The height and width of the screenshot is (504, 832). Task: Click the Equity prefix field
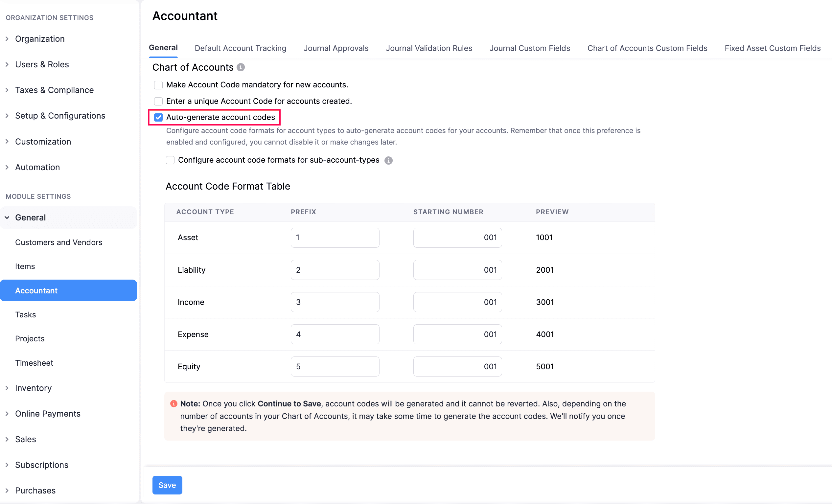pos(335,367)
